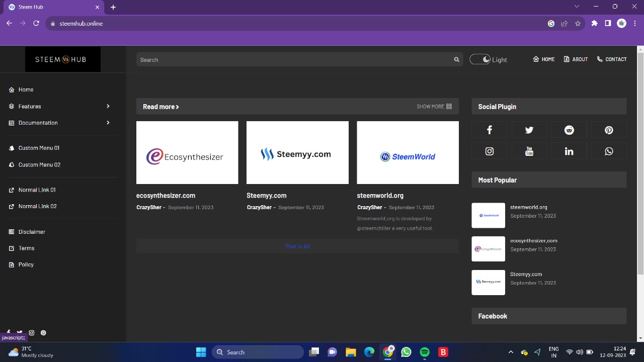The image size is (644, 362).
Task: Open the Twitter icon in Social Plugin
Action: pos(529,130)
